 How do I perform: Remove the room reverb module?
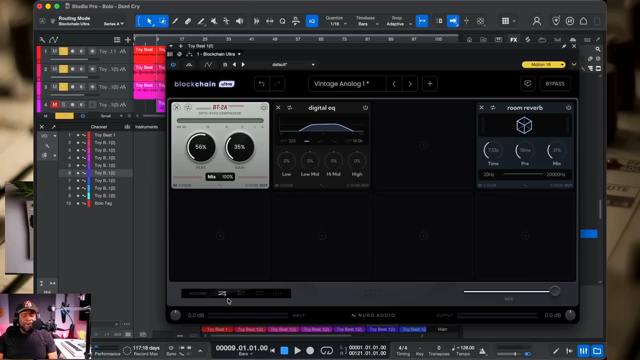(481, 108)
